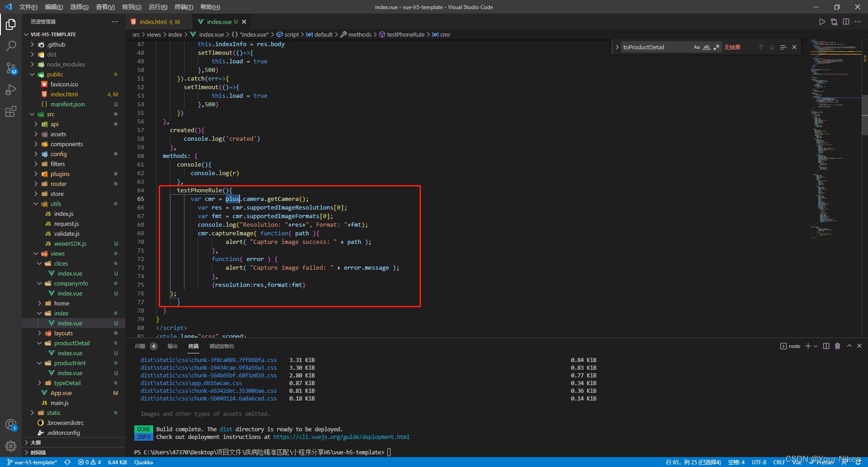Image resolution: width=868 pixels, height=467 pixels.
Task: Click the vue-h5-template branch in status bar
Action: click(x=32, y=462)
